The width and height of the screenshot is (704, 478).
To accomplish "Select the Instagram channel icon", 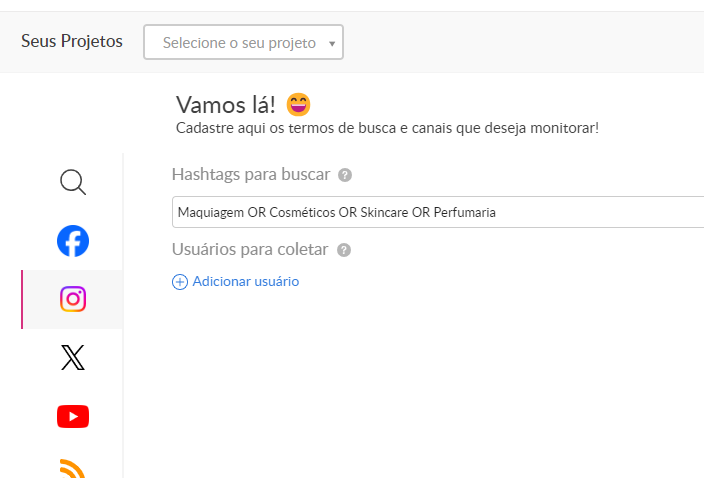I will coord(73,299).
